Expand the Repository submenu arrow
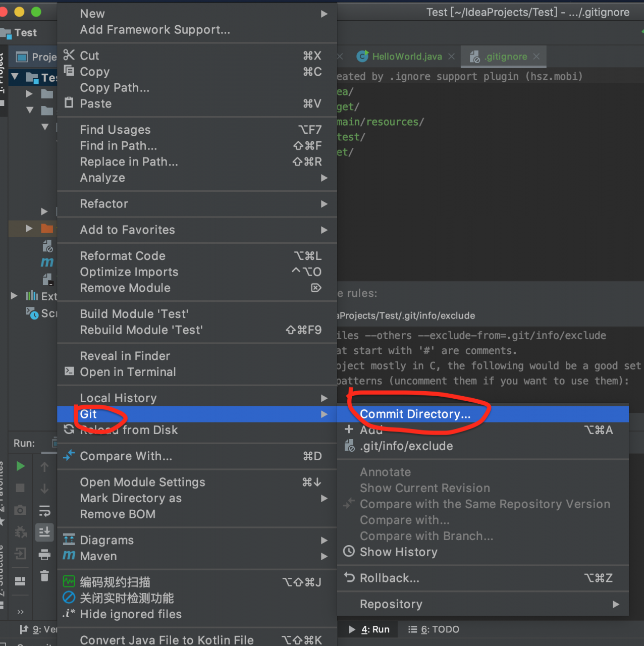This screenshot has height=646, width=644. click(616, 604)
